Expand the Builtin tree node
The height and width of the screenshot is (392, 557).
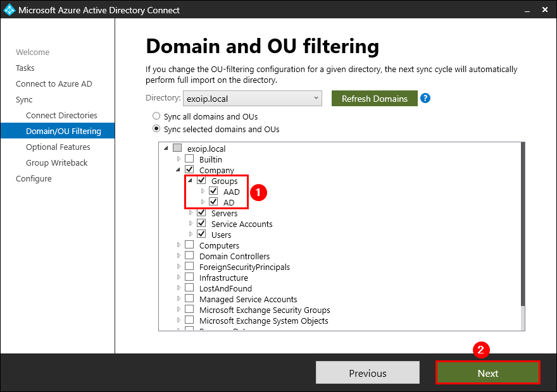coord(179,159)
